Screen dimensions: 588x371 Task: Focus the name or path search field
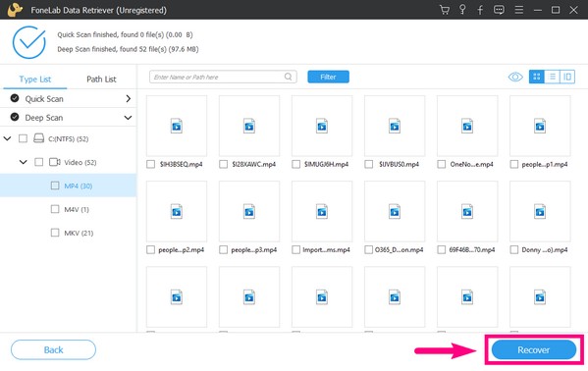coord(223,77)
